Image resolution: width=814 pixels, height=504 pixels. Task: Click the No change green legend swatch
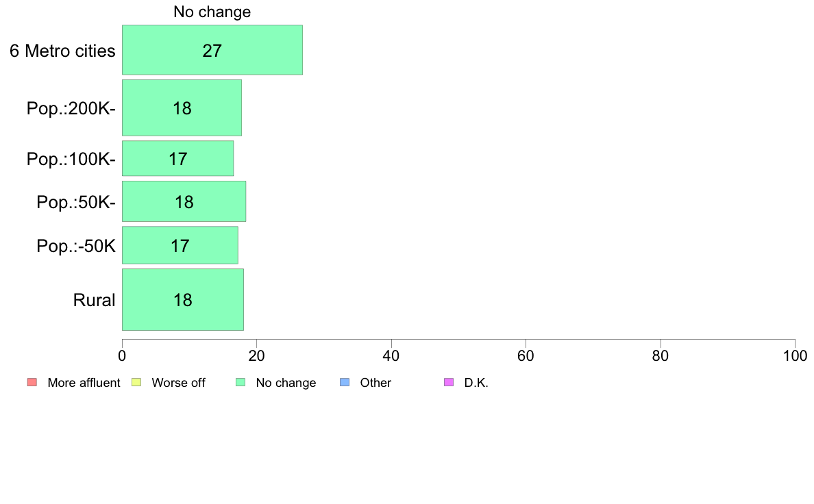coord(241,383)
